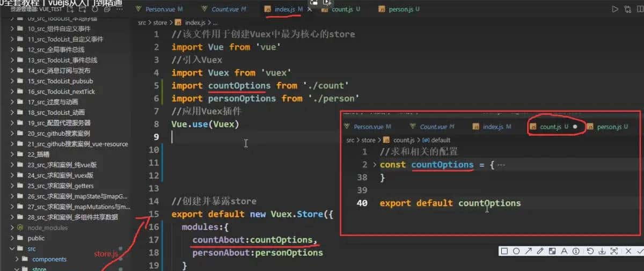
Task: Undo the last annotation
Action: coord(590,251)
